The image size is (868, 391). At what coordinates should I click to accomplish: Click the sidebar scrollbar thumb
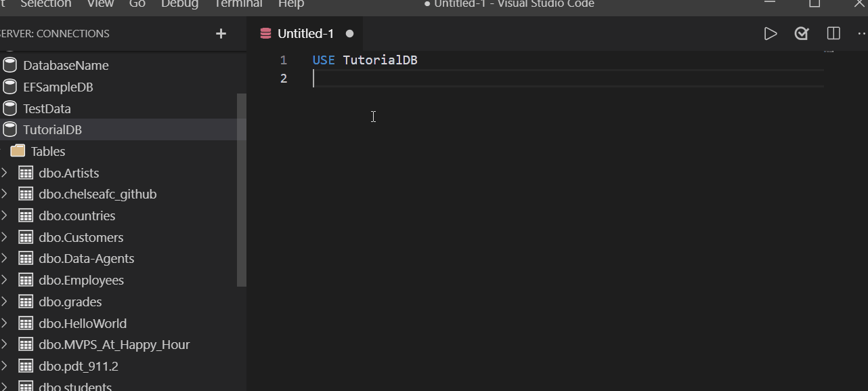point(242,190)
